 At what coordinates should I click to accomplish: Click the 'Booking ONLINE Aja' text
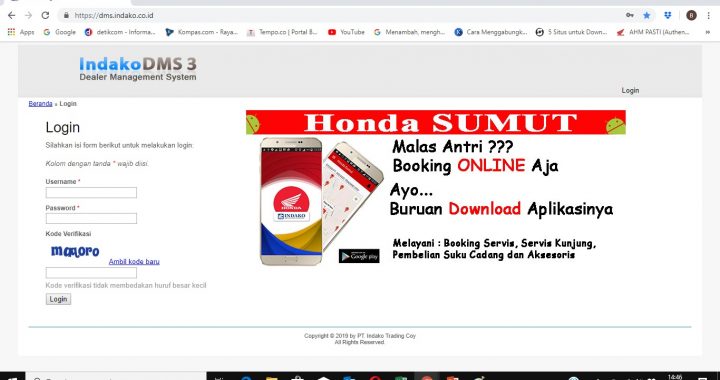(476, 166)
